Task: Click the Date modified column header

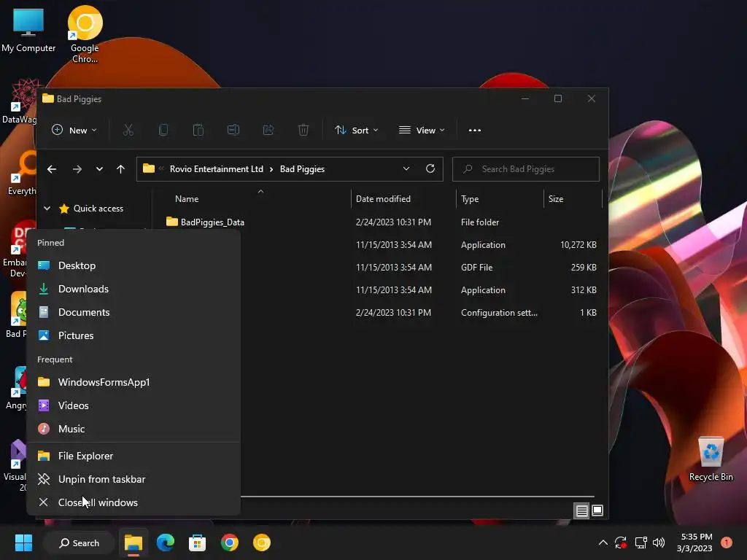Action: click(403, 199)
